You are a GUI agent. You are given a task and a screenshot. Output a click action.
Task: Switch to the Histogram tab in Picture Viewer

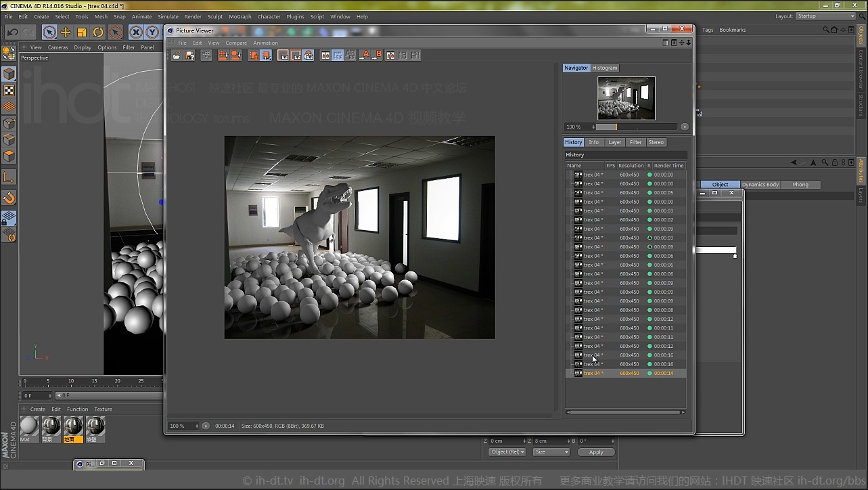[604, 67]
